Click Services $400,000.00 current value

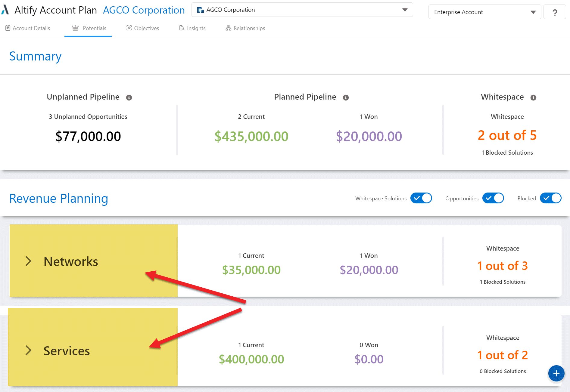coord(251,359)
